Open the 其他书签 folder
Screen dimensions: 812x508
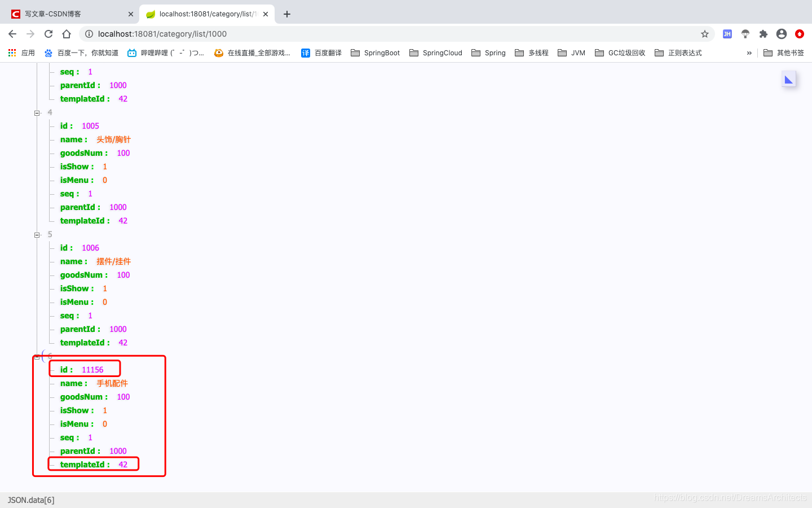point(784,52)
